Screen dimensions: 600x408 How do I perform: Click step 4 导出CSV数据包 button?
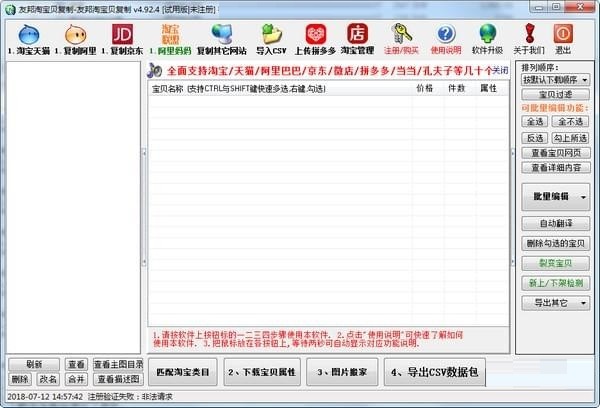coord(435,372)
